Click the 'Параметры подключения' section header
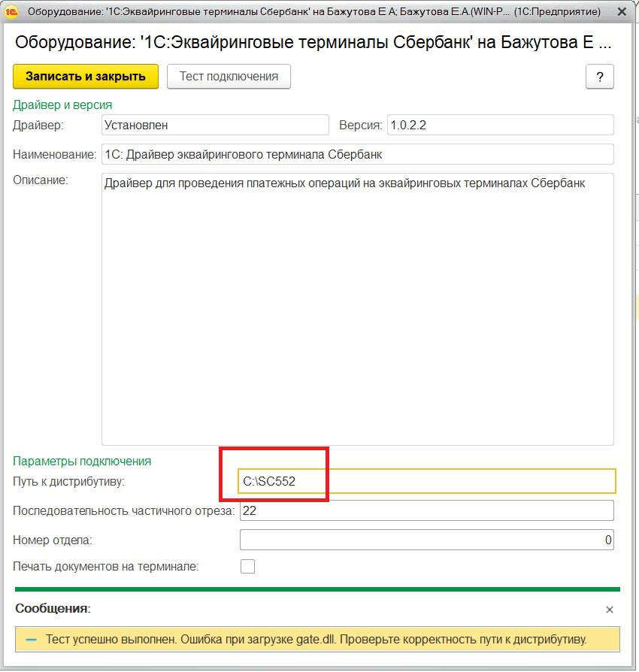Viewport: 639px width, 672px height. (82, 461)
